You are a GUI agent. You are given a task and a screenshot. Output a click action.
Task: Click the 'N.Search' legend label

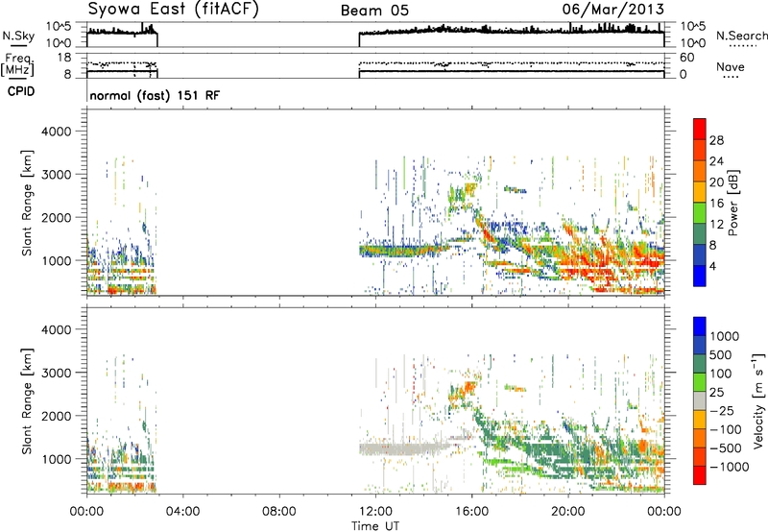pos(741,36)
